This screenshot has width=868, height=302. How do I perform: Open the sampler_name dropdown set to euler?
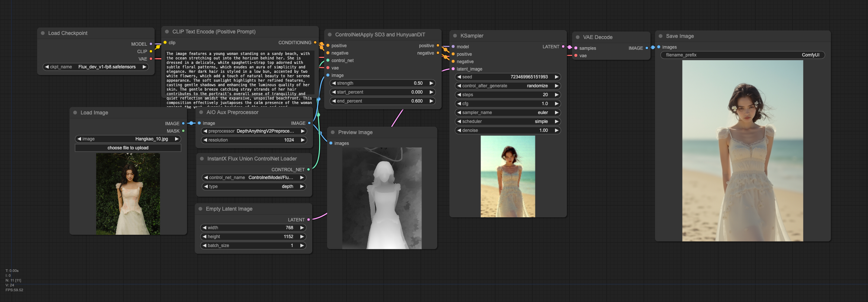508,113
